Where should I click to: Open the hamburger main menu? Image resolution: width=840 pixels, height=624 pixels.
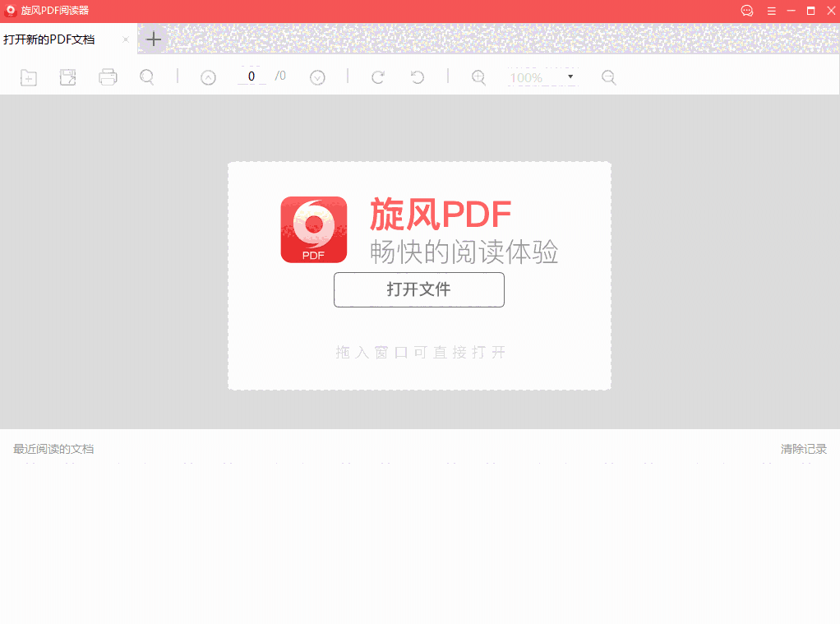point(771,11)
